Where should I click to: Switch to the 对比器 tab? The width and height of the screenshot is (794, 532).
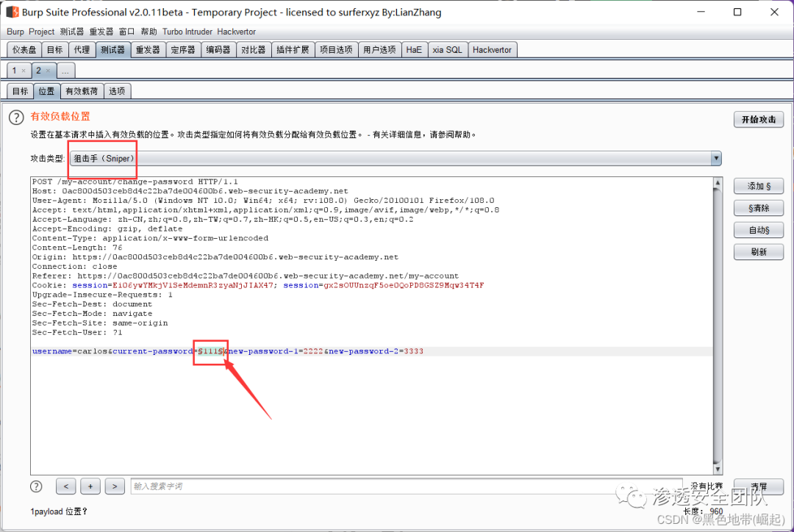[x=253, y=50]
